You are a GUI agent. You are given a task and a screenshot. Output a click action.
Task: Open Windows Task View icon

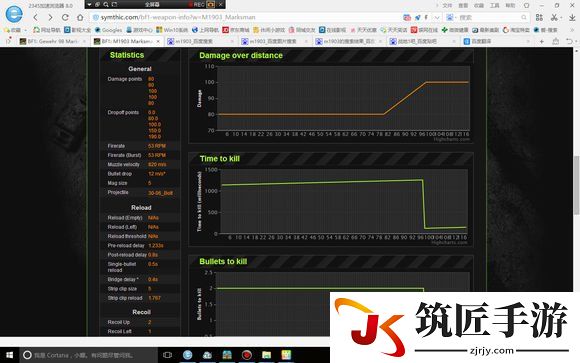[168, 355]
